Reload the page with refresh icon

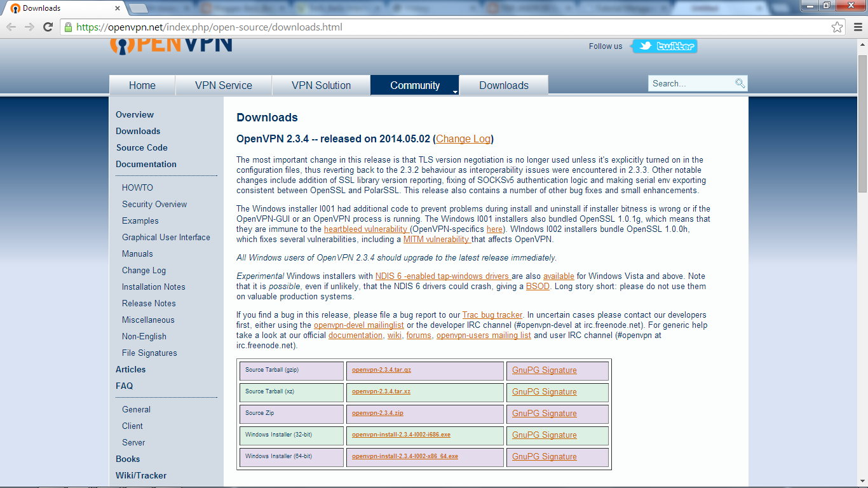pyautogui.click(x=48, y=27)
